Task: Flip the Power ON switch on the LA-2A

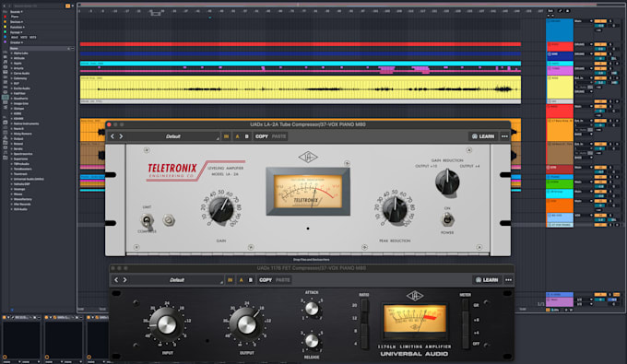Action: pos(447,219)
